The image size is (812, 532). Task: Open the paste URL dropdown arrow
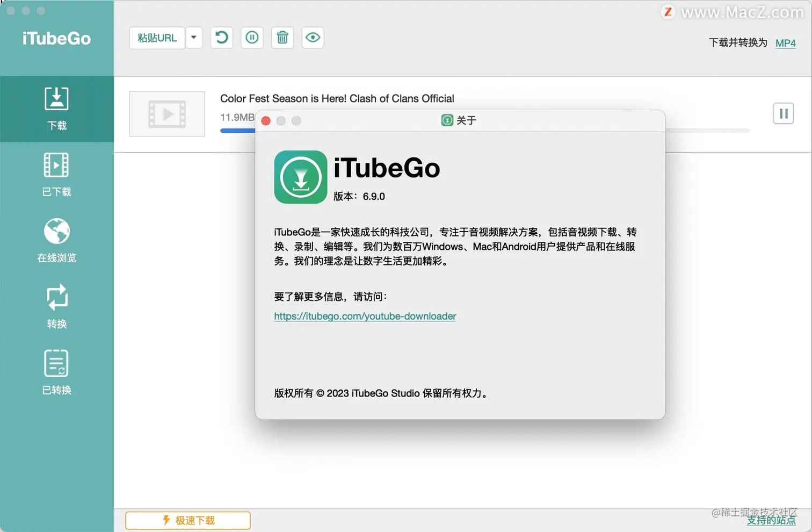click(x=194, y=38)
